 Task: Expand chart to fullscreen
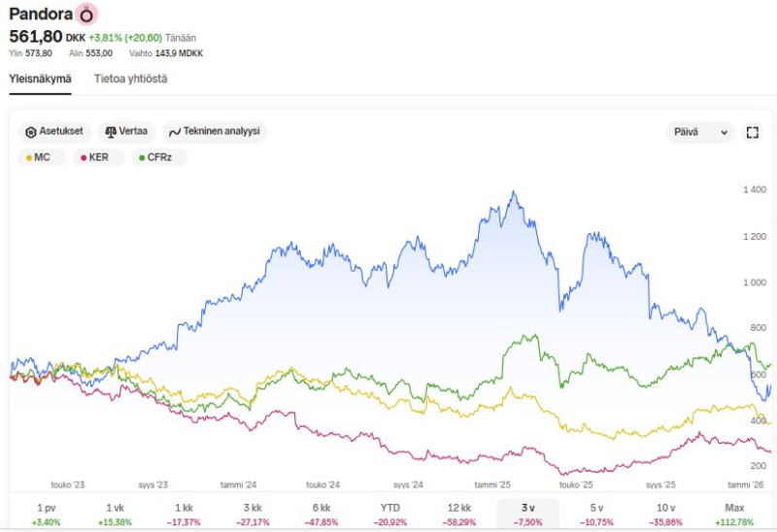[x=752, y=132]
